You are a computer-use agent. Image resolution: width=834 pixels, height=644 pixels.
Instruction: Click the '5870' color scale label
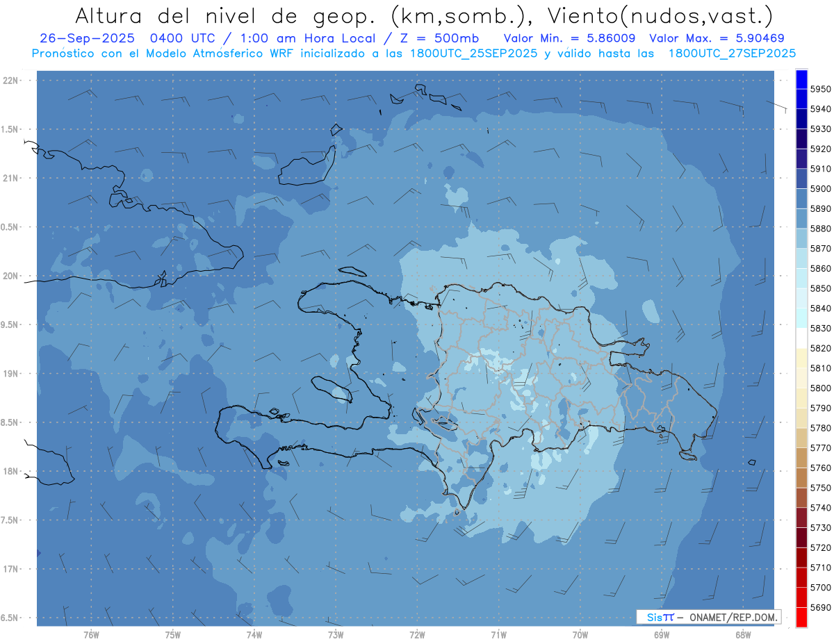(x=821, y=249)
